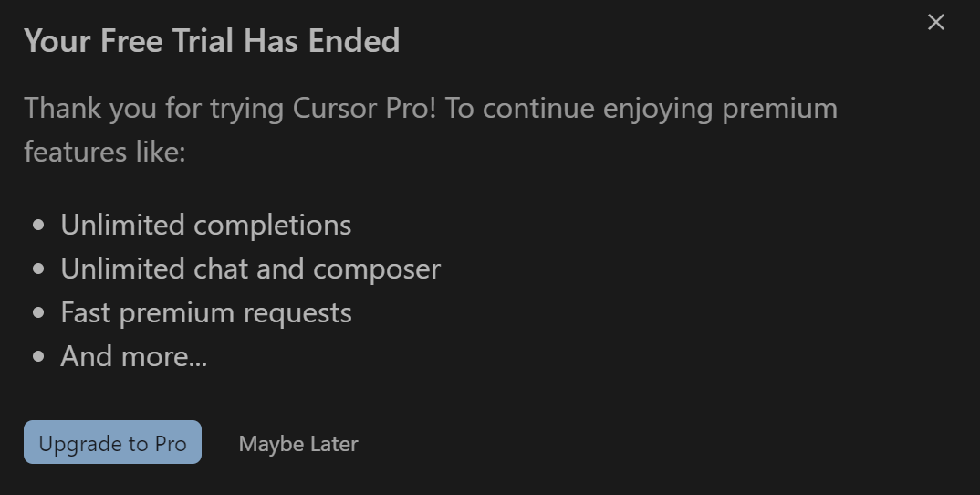
Task: Select the "Your Free Trial Has Ended" heading
Action: pos(212,41)
